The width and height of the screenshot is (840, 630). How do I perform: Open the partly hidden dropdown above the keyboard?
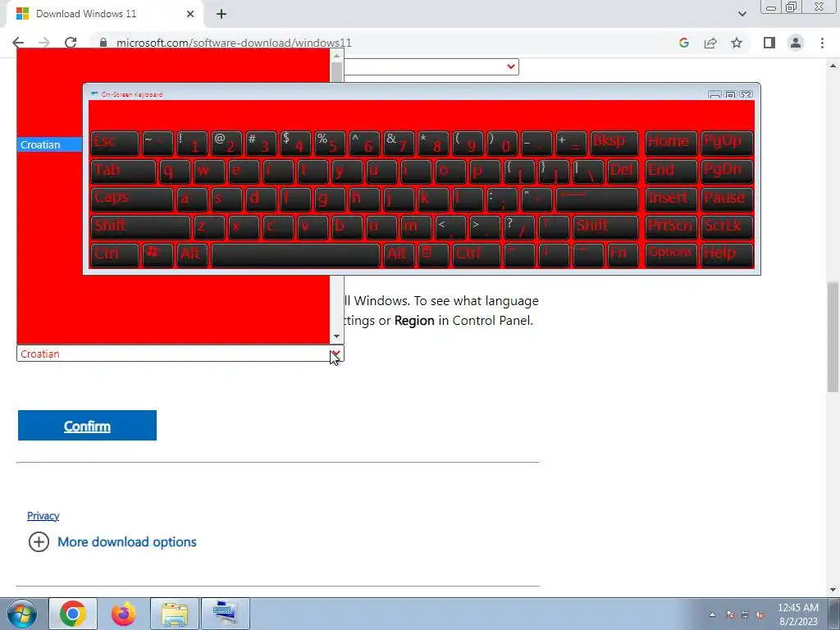coord(431,66)
